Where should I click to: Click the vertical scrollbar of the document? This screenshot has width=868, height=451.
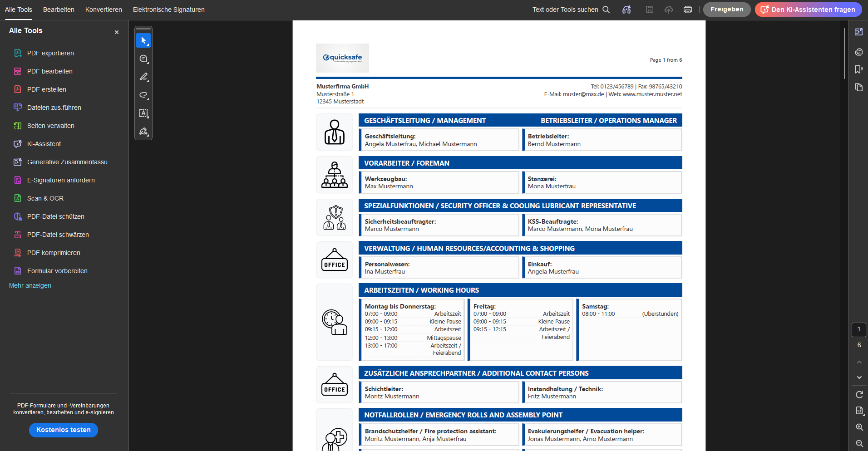click(x=844, y=54)
